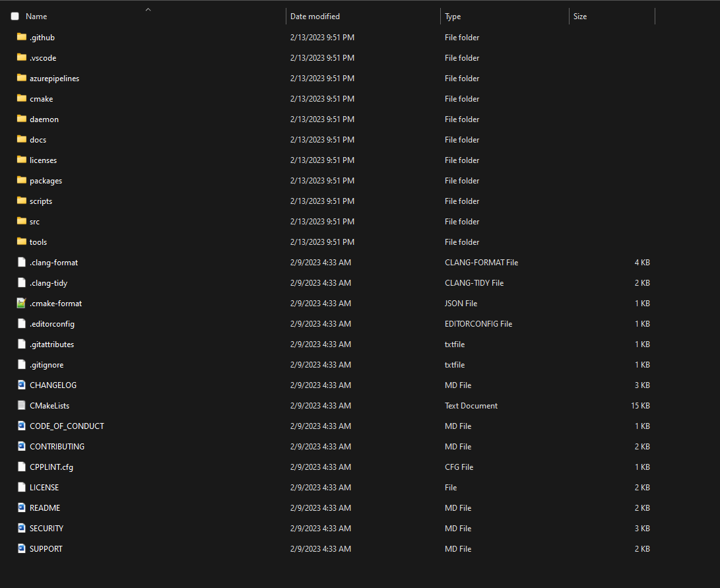The width and height of the screenshot is (720, 588).
Task: Sort files by the Size column header
Action: (580, 16)
